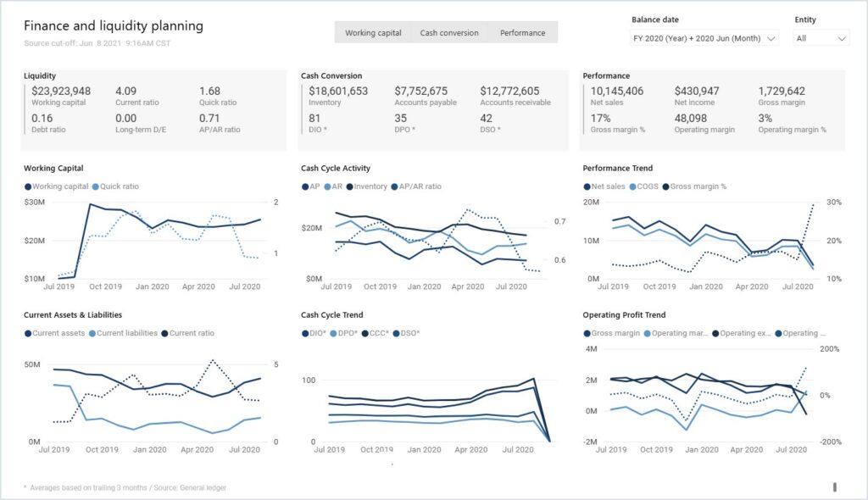Click the AP/AR ratio legend item

click(x=416, y=186)
